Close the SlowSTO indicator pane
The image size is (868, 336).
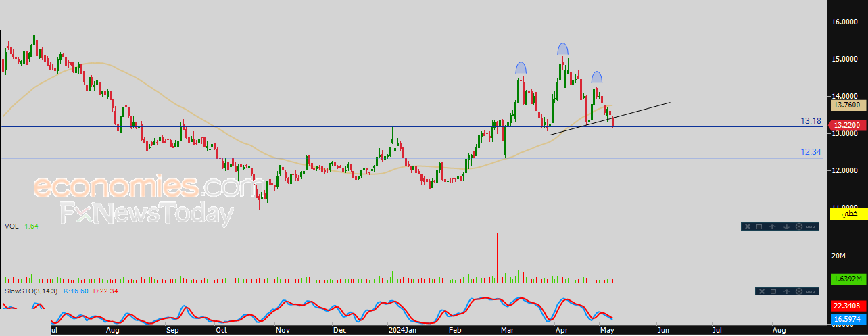point(762,291)
